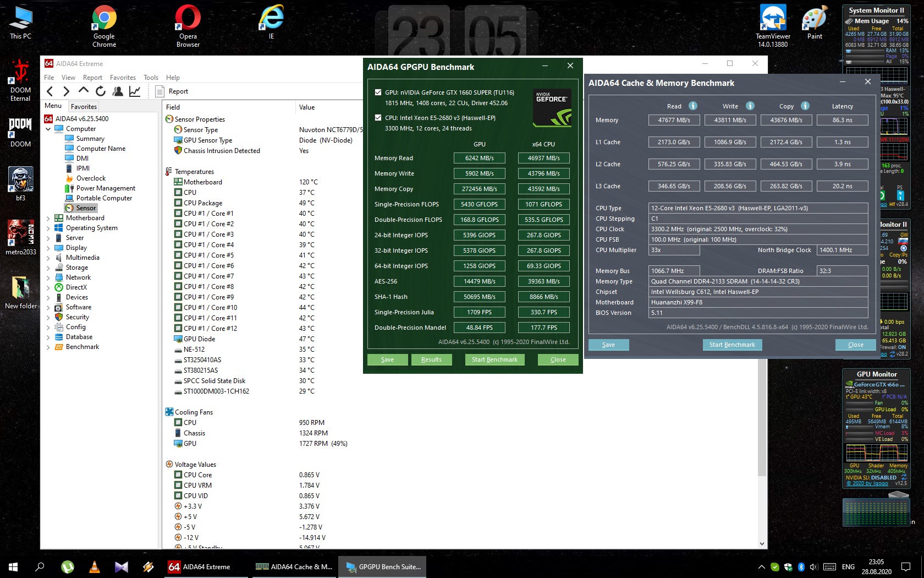Image resolution: width=924 pixels, height=578 pixels.
Task: Expand the Network tree node
Action: pos(48,277)
